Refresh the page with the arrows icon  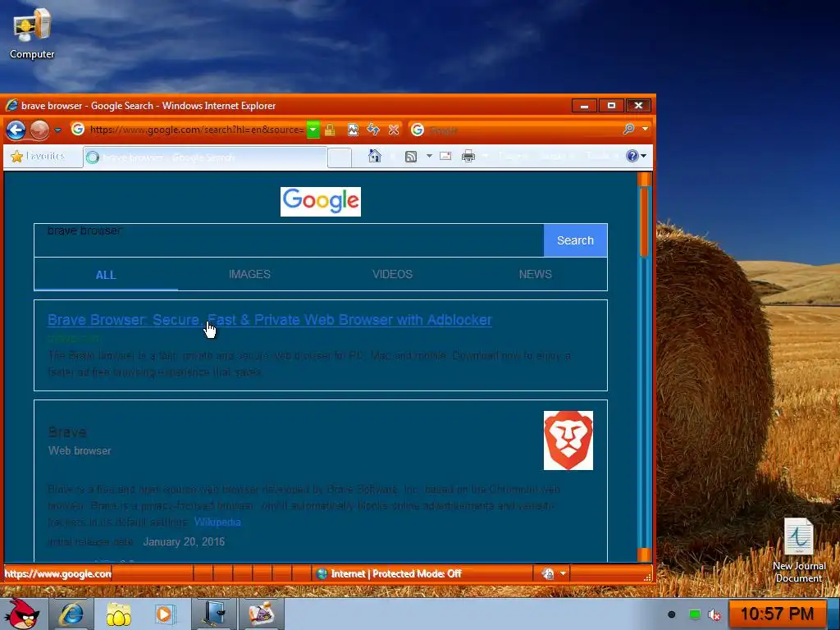(x=373, y=130)
